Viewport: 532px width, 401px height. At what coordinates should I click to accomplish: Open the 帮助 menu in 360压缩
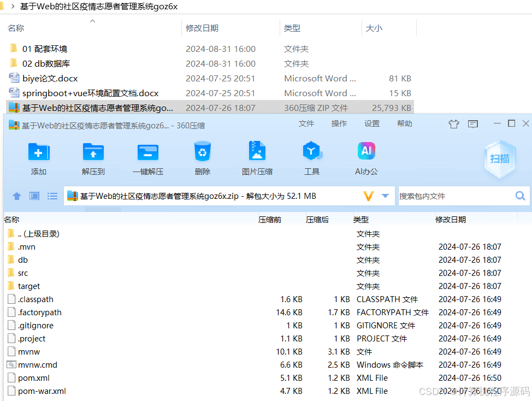404,123
